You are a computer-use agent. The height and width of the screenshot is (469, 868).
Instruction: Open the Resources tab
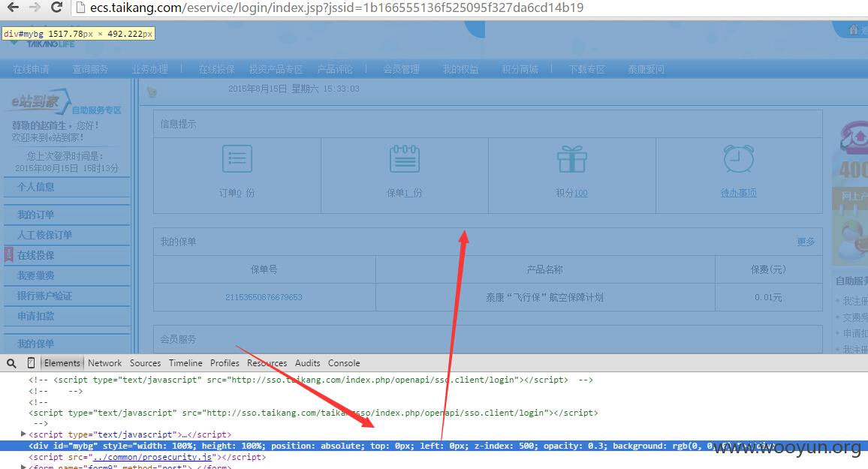click(x=267, y=362)
